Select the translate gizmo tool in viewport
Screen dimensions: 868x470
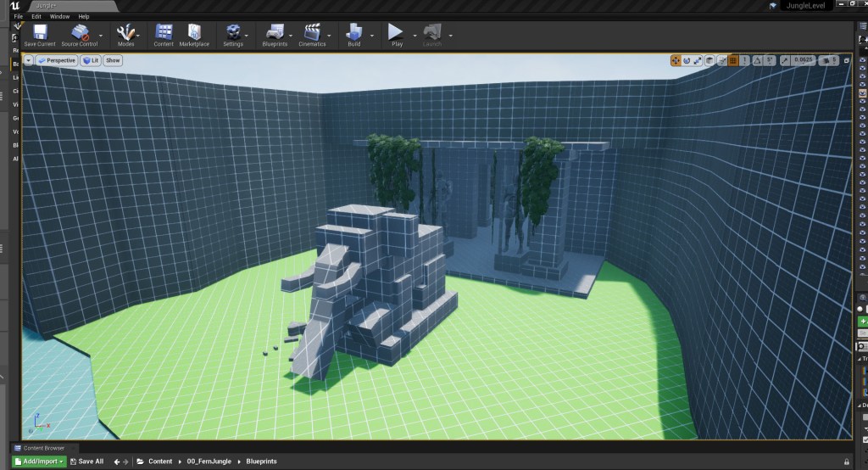[676, 60]
